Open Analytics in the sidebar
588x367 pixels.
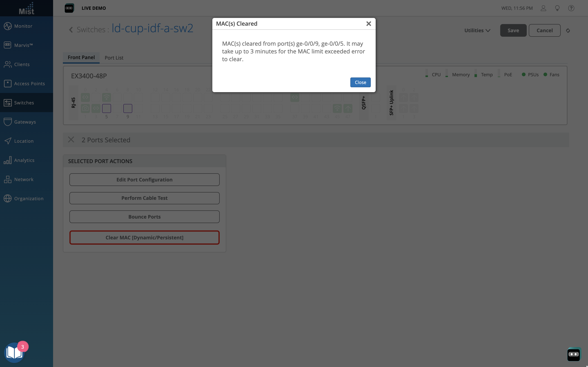point(24,160)
